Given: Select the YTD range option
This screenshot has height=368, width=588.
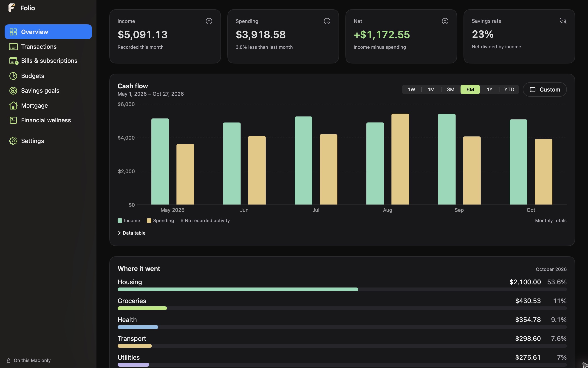Looking at the screenshot, I should pos(509,89).
